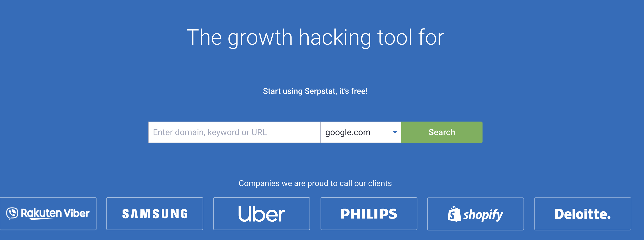Expand the search engine dropdown arrow

395,132
